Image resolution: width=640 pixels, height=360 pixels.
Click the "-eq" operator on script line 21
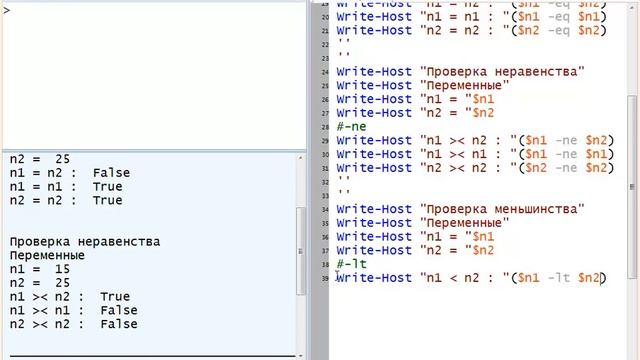point(559,31)
